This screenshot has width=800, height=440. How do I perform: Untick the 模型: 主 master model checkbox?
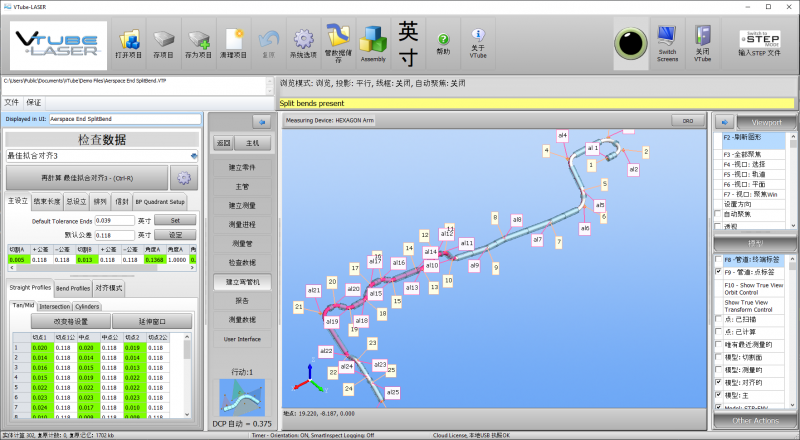pyautogui.click(x=718, y=395)
